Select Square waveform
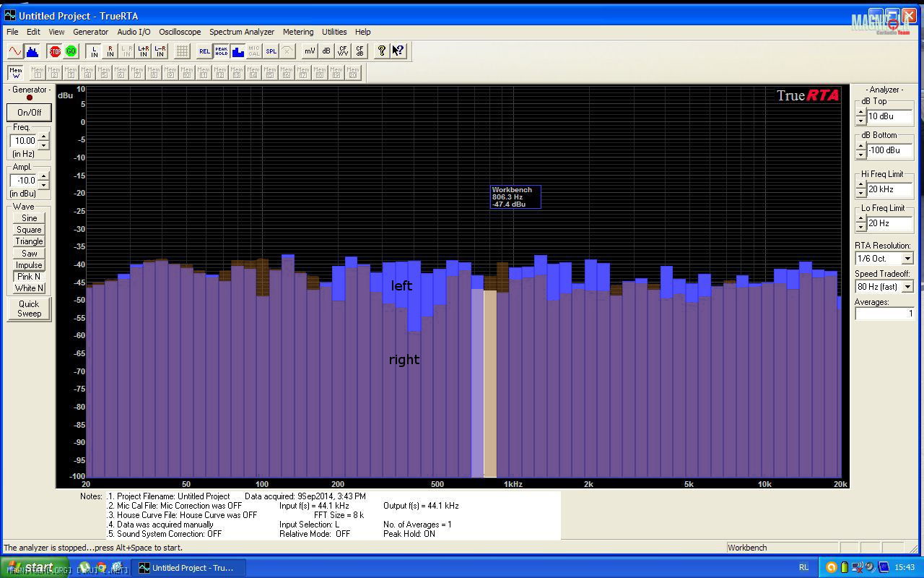This screenshot has width=924, height=578. pyautogui.click(x=29, y=230)
